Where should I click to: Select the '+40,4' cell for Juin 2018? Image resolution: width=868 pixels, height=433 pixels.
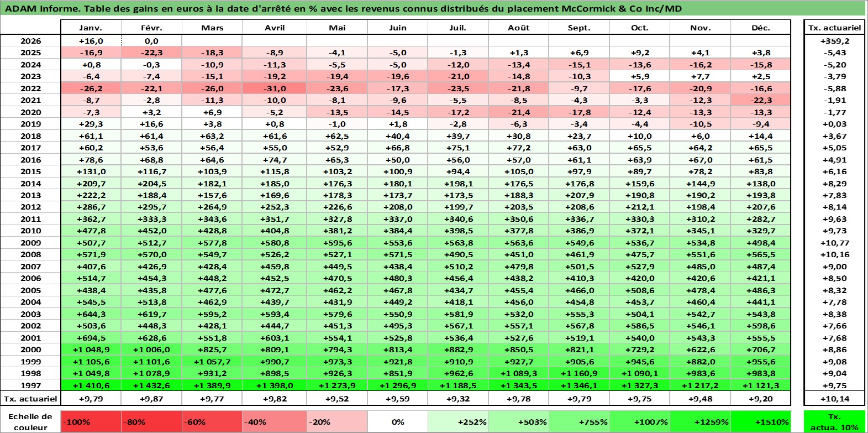[x=398, y=136]
